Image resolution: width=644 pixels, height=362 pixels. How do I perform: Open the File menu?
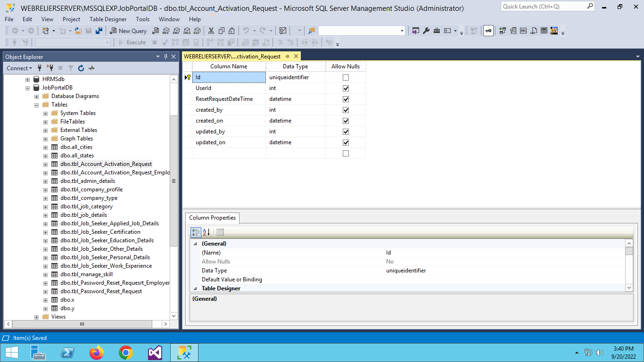(9, 19)
